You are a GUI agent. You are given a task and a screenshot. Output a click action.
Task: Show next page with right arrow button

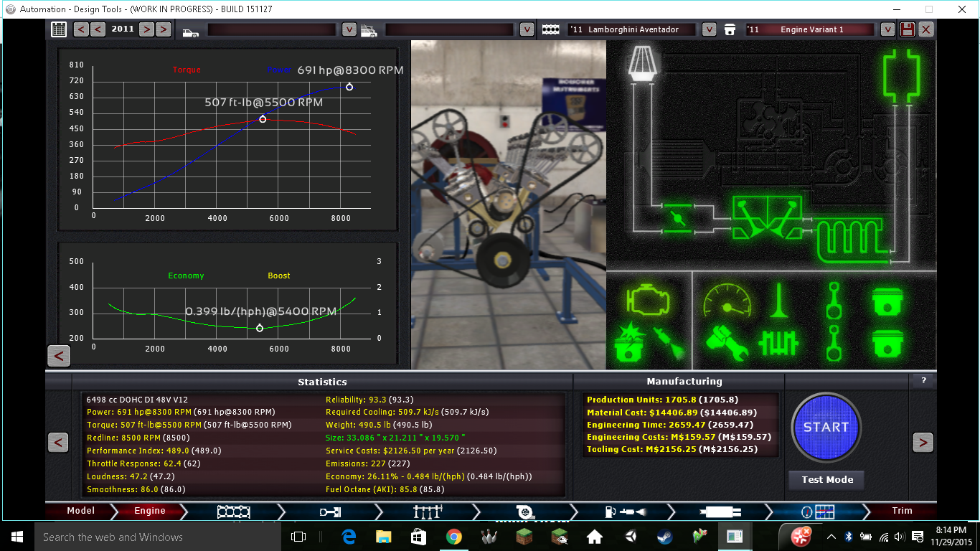click(923, 442)
